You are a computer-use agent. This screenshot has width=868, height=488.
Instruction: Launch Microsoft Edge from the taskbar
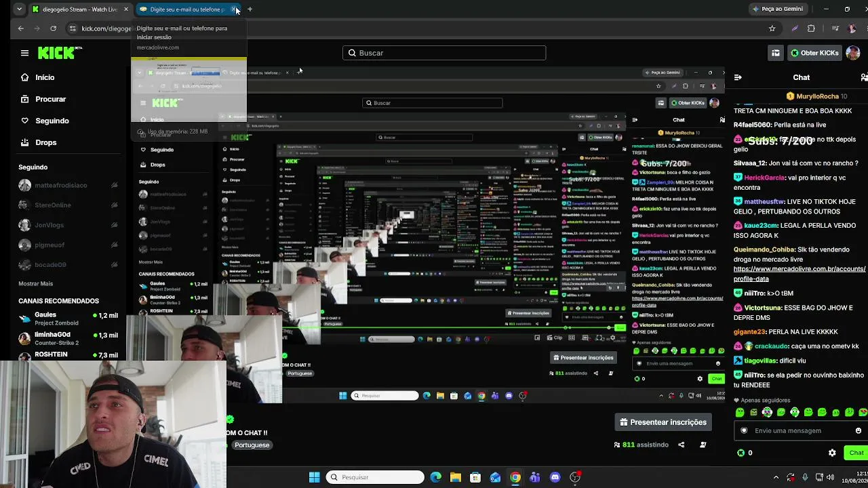pyautogui.click(x=435, y=477)
